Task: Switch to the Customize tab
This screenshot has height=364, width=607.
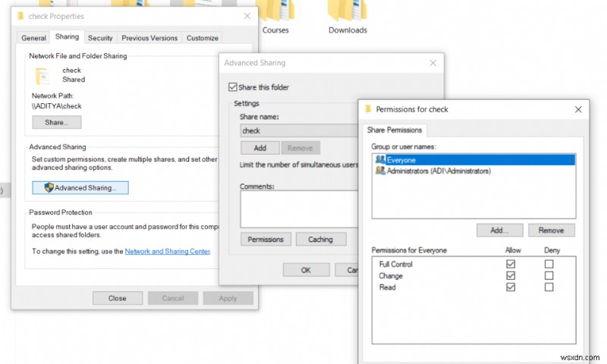Action: click(x=203, y=38)
